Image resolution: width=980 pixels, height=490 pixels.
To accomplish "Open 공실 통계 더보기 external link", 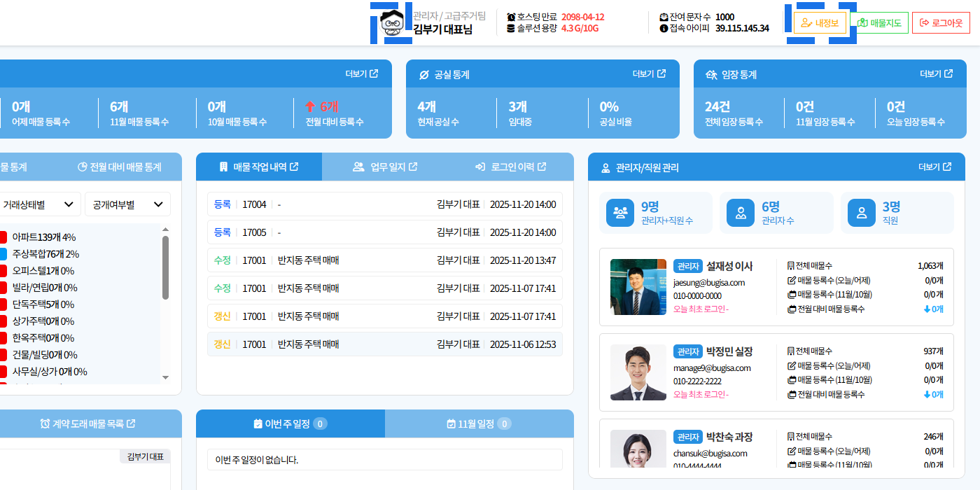I will [x=649, y=74].
